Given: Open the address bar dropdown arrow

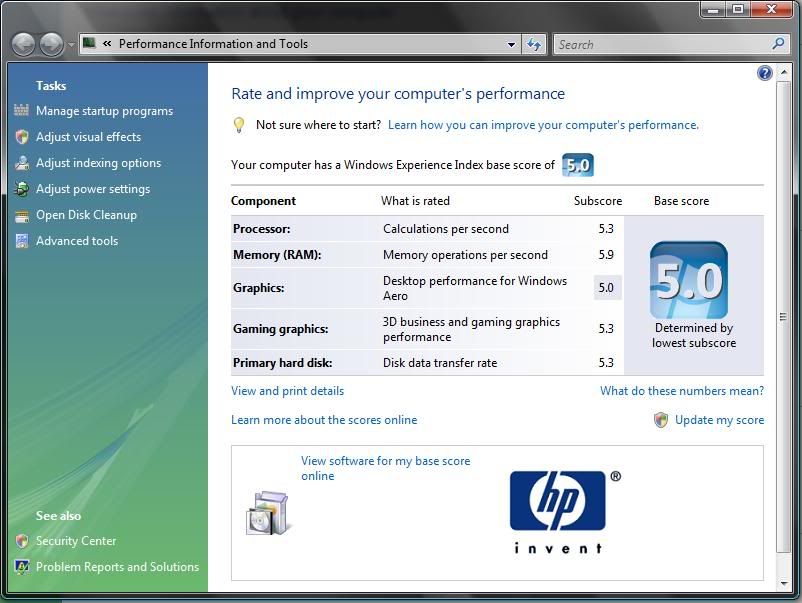Looking at the screenshot, I should coord(511,44).
